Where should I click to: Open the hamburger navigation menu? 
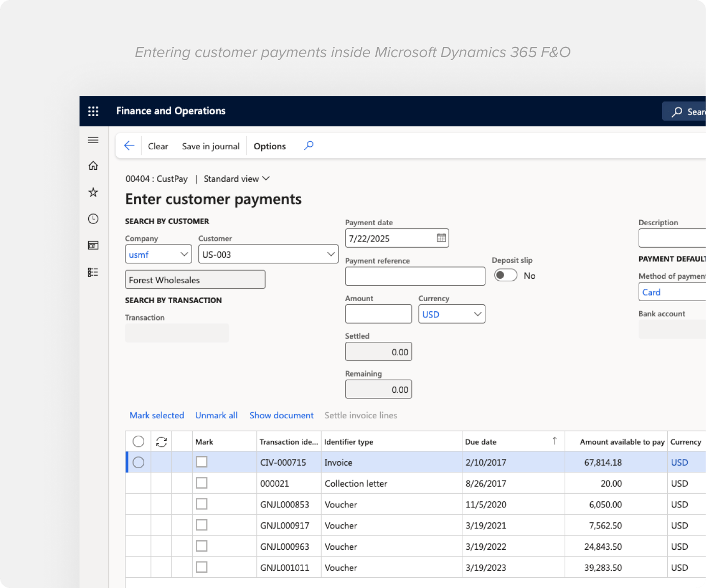click(x=93, y=140)
